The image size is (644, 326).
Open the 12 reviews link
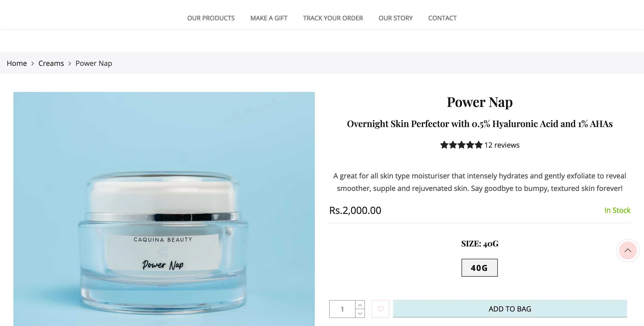[x=502, y=145]
